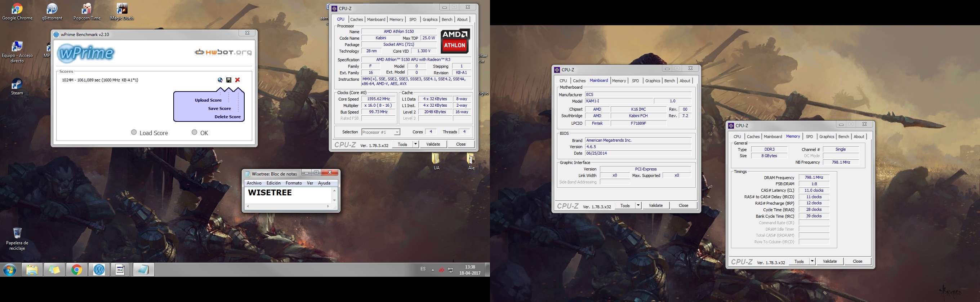This screenshot has height=302, width=980.
Task: Click the Windows Start button
Action: (9, 270)
